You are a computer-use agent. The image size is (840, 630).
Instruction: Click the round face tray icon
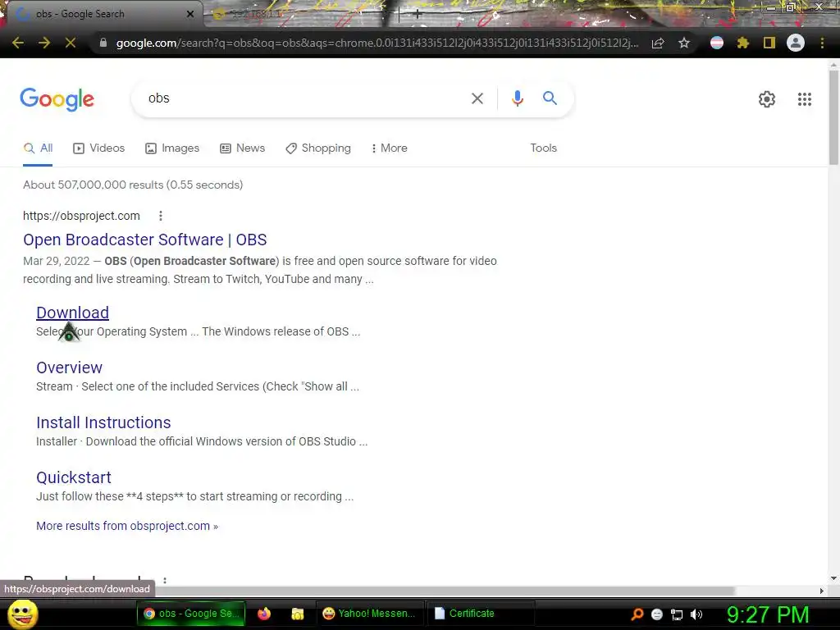coord(657,614)
